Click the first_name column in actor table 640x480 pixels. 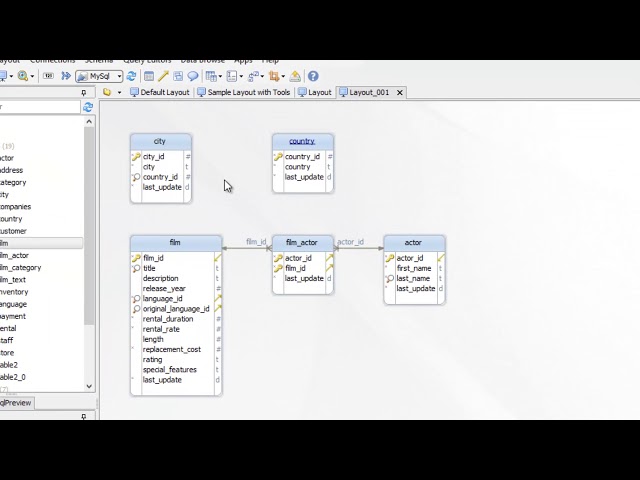pyautogui.click(x=414, y=268)
